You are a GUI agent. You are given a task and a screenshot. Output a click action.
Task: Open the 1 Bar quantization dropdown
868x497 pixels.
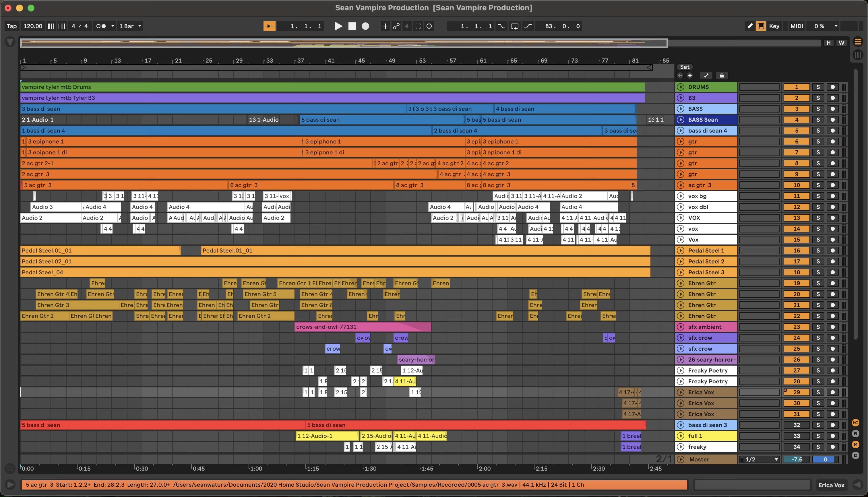[x=130, y=26]
